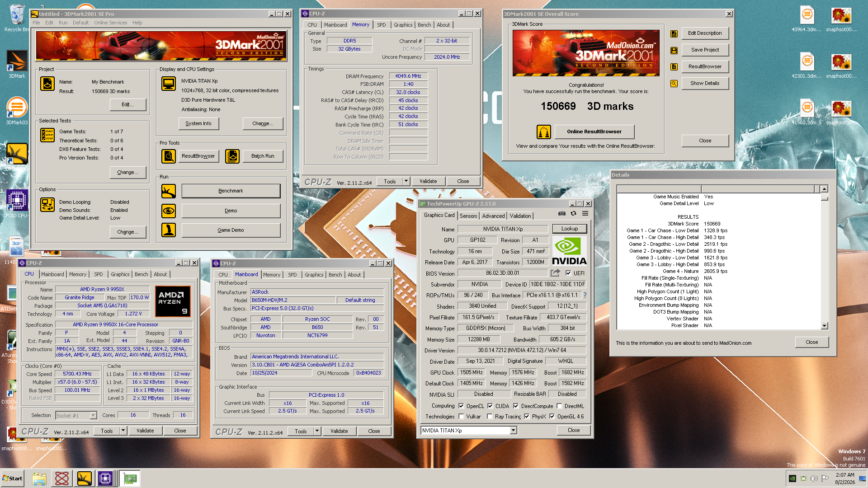This screenshot has height=488, width=868.
Task: Toggle the OpenCL checkbox
Action: 461,406
